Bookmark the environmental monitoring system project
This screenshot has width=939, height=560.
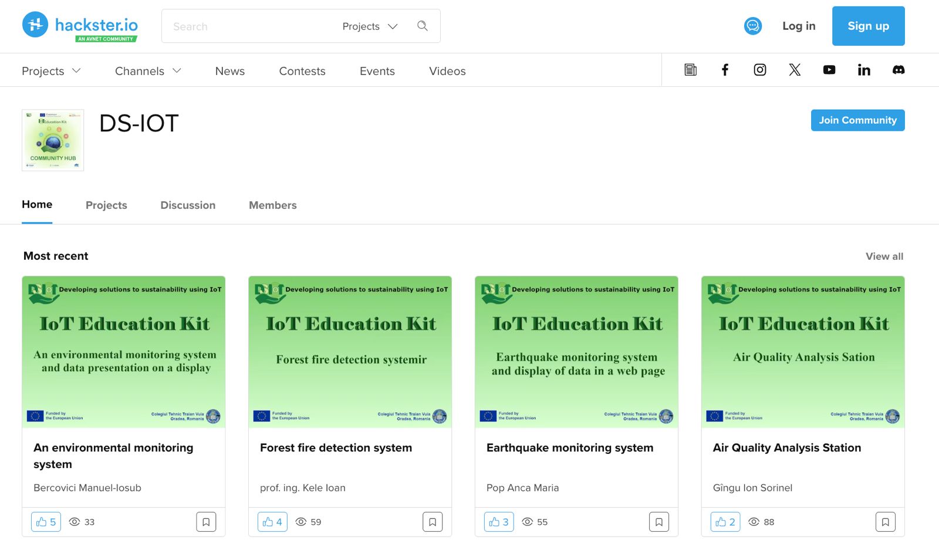coord(206,522)
